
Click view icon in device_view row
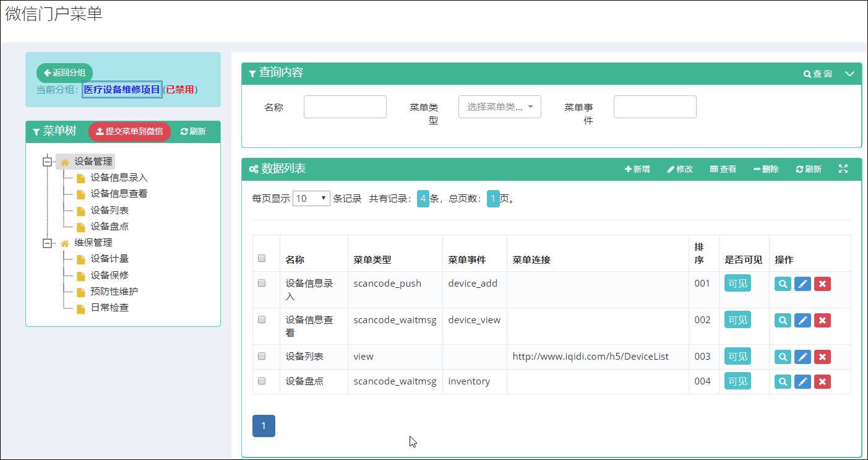tap(783, 320)
